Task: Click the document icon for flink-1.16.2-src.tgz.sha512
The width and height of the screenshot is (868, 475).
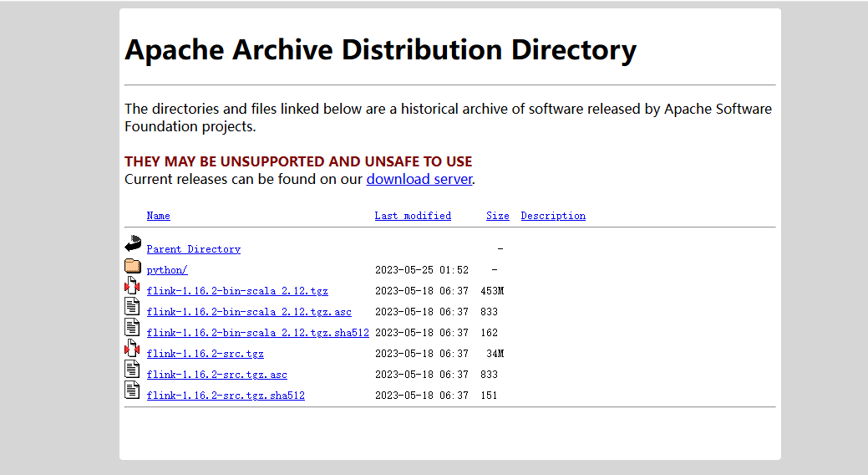Action: click(132, 391)
